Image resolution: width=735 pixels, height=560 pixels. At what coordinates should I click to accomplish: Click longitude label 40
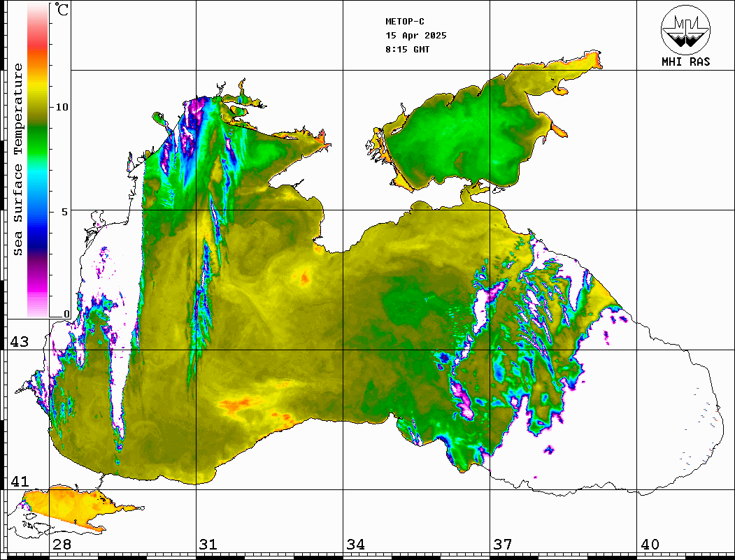tap(650, 545)
